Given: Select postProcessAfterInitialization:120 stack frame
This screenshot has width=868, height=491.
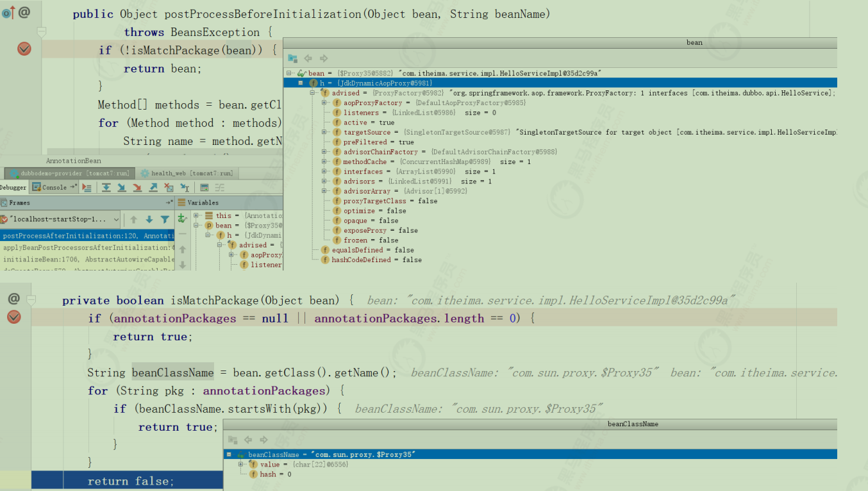Looking at the screenshot, I should click(87, 236).
